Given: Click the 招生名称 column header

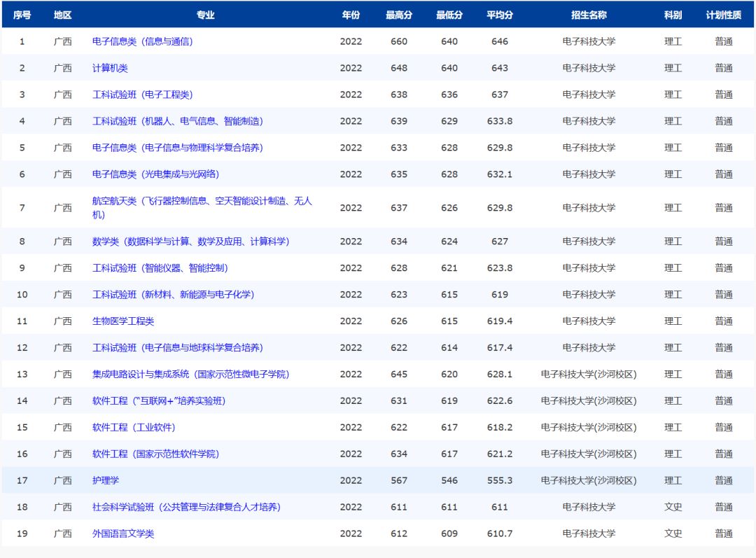Looking at the screenshot, I should pyautogui.click(x=589, y=15).
